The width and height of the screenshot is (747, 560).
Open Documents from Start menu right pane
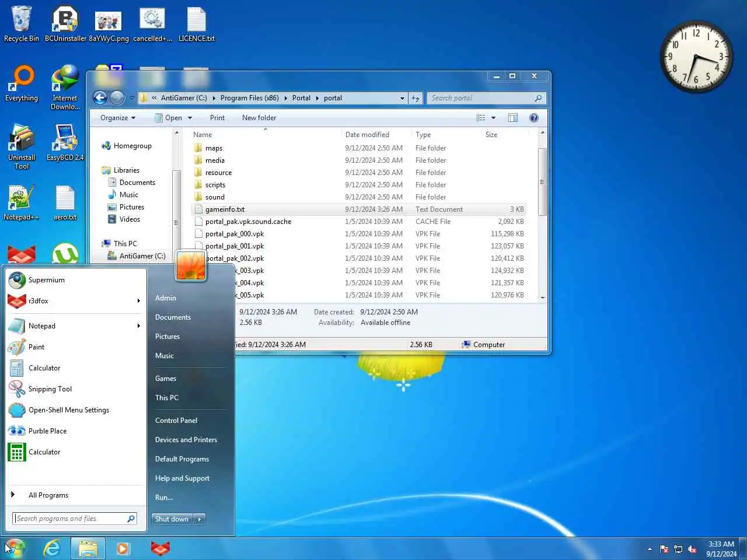pos(173,317)
